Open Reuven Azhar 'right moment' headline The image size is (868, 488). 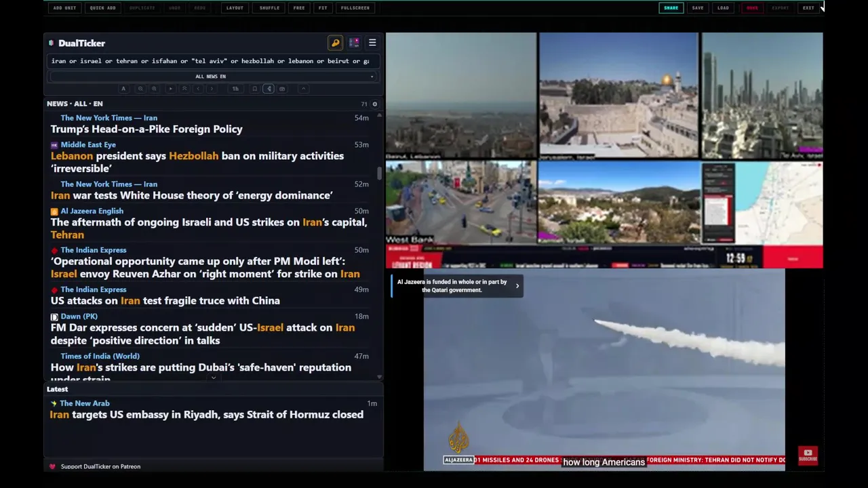[205, 268]
